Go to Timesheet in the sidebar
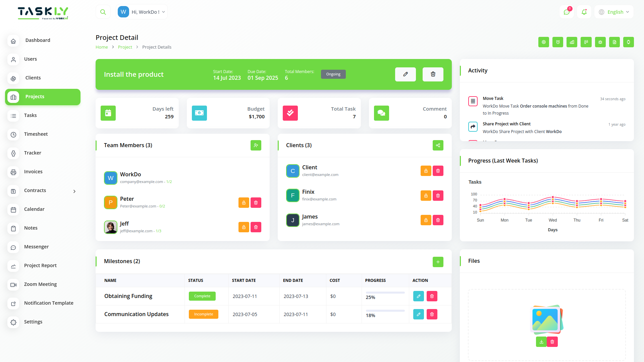 click(x=36, y=134)
